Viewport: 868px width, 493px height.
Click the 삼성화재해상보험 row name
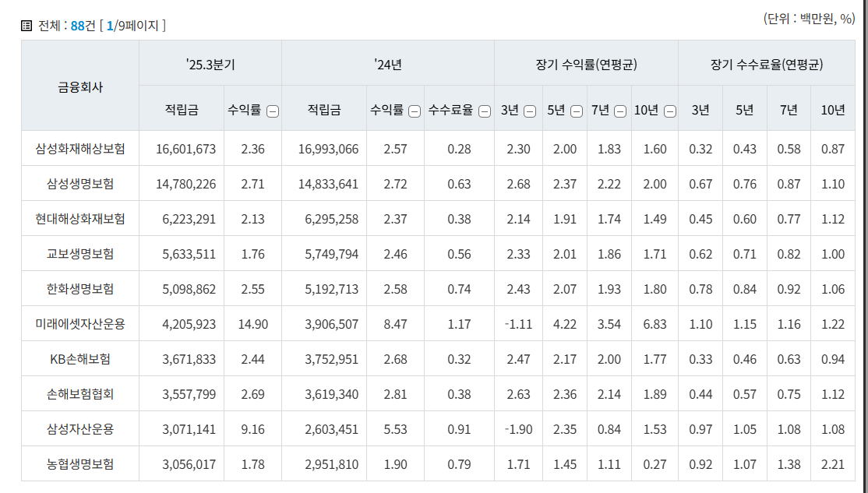click(x=80, y=149)
